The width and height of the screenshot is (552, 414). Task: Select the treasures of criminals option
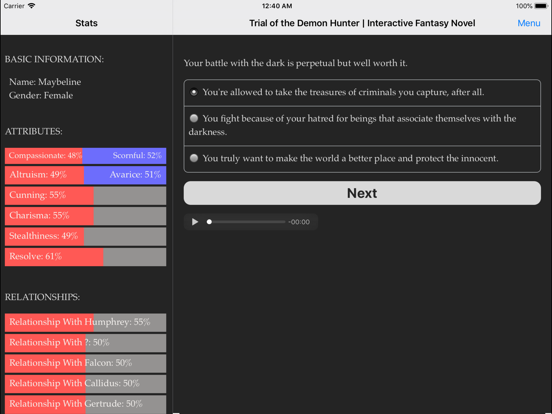tap(362, 93)
